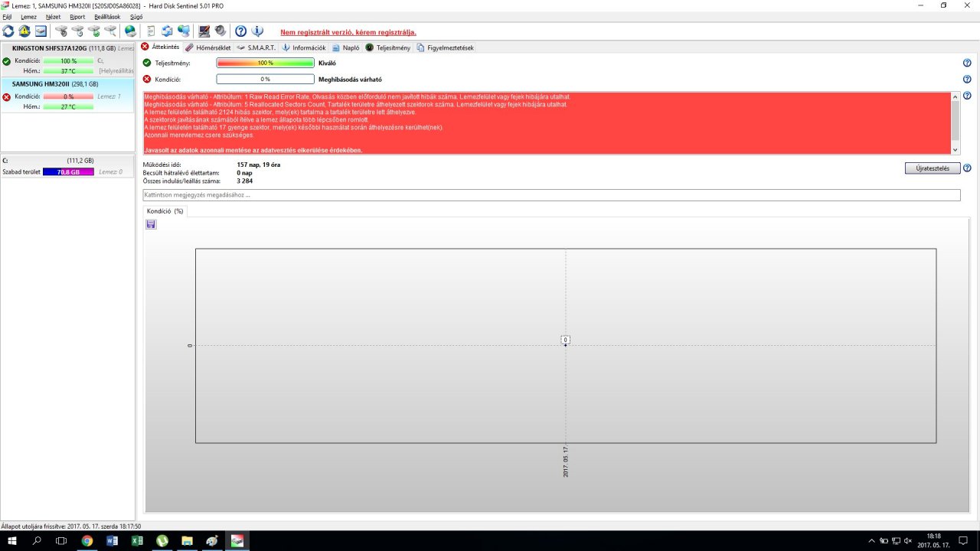Click help icon beside Teljesítmény row
Viewport: 980px width, 551px height.
coord(967,64)
